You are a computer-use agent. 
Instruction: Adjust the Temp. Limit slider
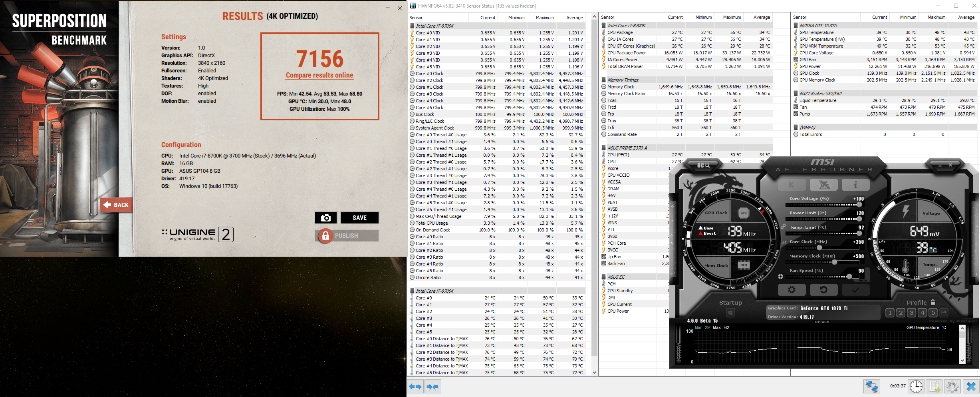click(x=823, y=233)
